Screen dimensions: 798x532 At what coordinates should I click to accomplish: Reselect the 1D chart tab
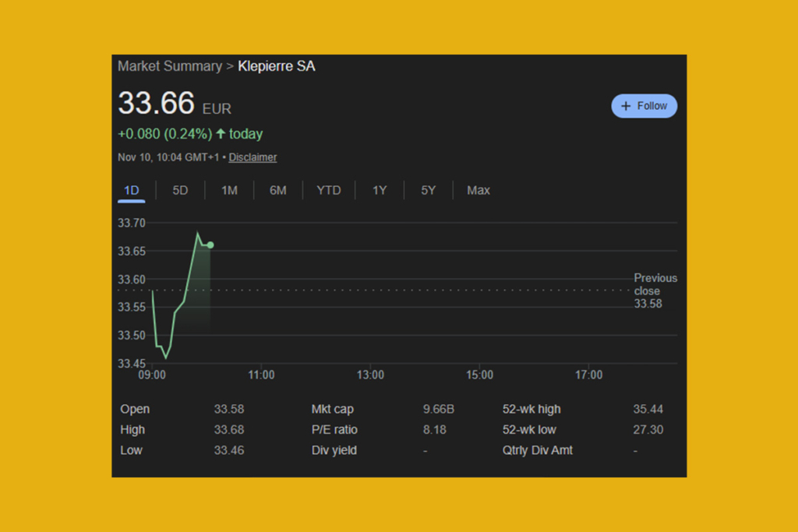click(x=131, y=190)
